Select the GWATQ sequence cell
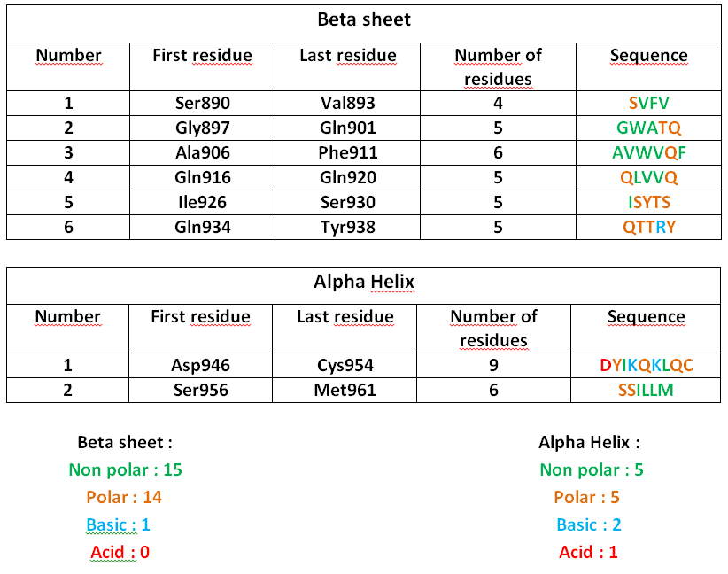 [649, 128]
